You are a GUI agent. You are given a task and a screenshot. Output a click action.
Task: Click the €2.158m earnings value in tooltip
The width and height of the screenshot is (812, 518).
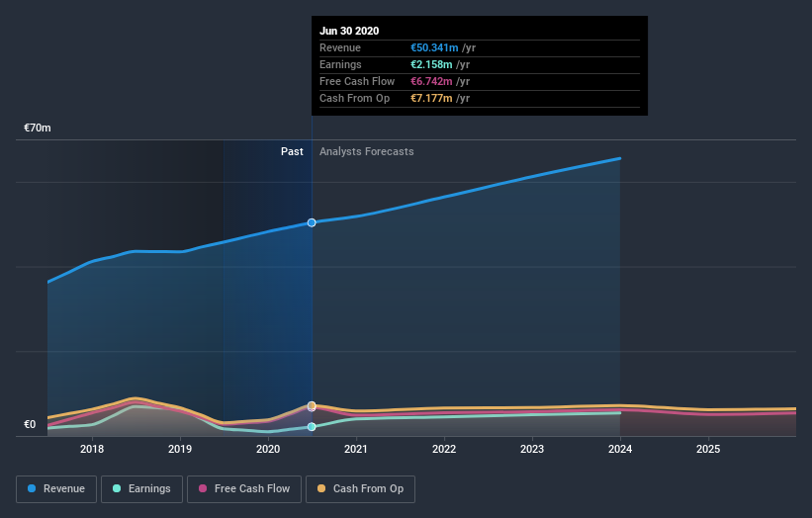point(431,64)
